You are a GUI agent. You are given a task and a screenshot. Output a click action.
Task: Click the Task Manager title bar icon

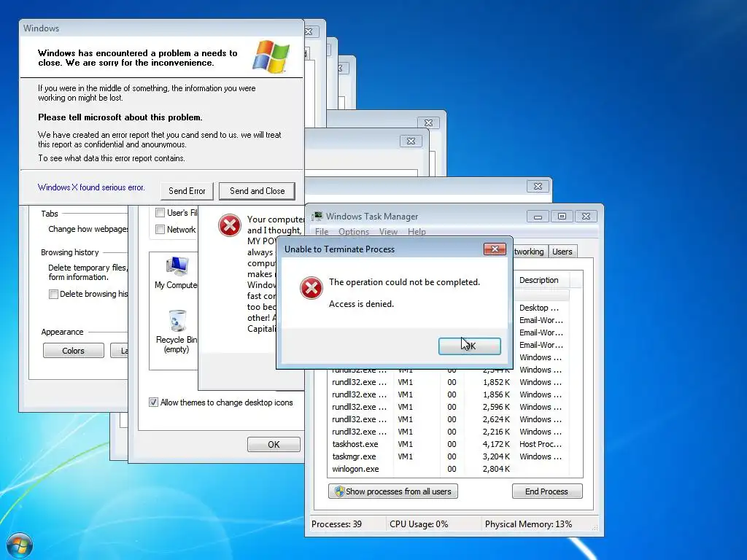317,217
